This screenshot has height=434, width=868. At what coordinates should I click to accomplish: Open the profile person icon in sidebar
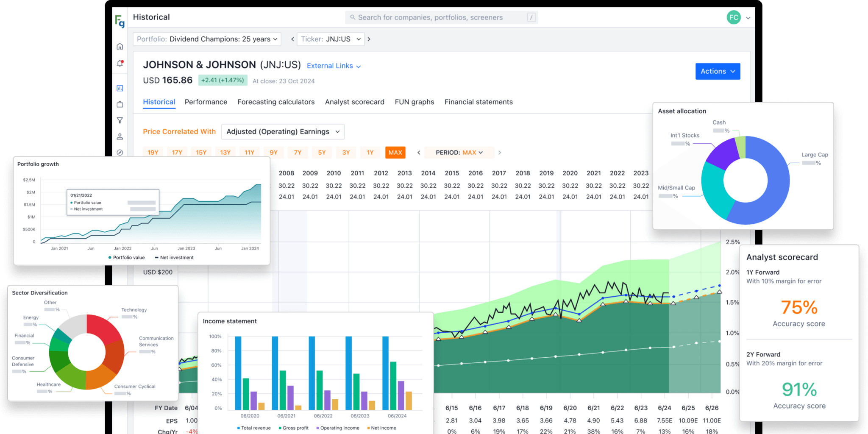coord(120,136)
